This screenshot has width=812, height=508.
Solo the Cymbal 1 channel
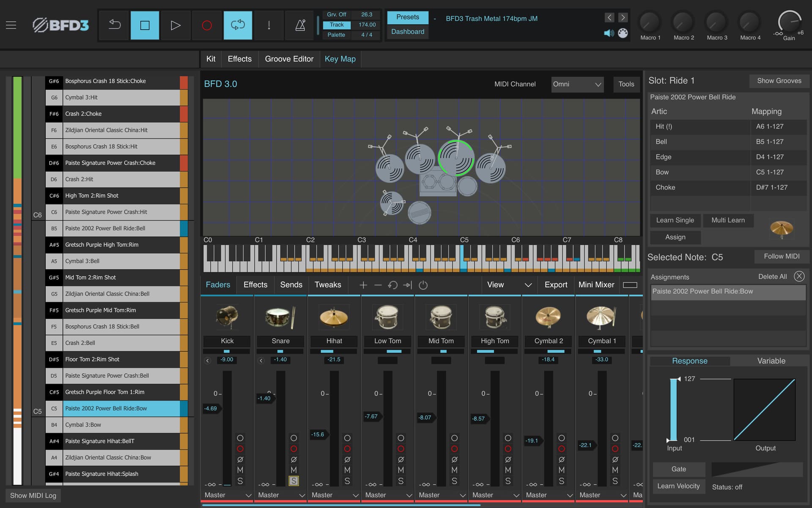pos(615,481)
